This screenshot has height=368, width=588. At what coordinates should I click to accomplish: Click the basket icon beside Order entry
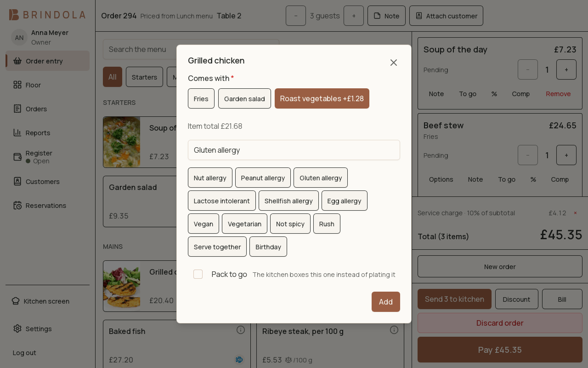17,61
